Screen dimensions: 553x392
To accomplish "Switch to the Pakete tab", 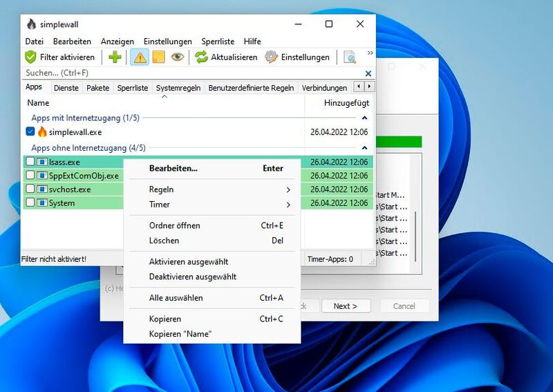I will [97, 88].
